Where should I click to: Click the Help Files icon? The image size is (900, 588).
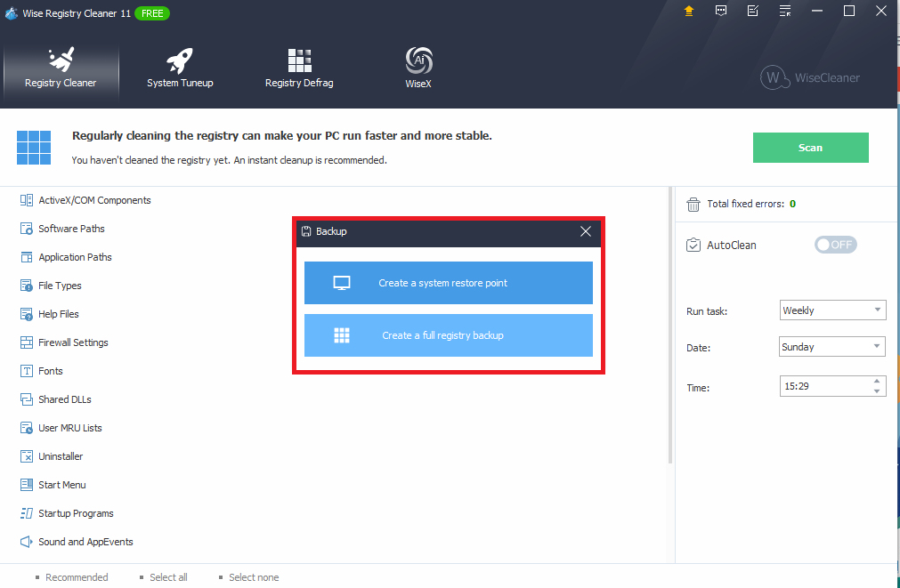click(x=27, y=314)
